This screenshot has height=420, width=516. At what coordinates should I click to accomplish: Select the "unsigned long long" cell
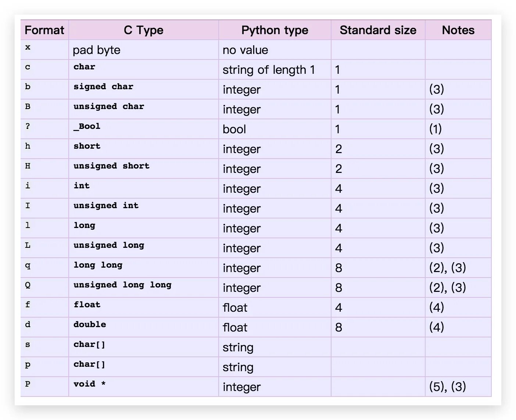click(x=122, y=285)
